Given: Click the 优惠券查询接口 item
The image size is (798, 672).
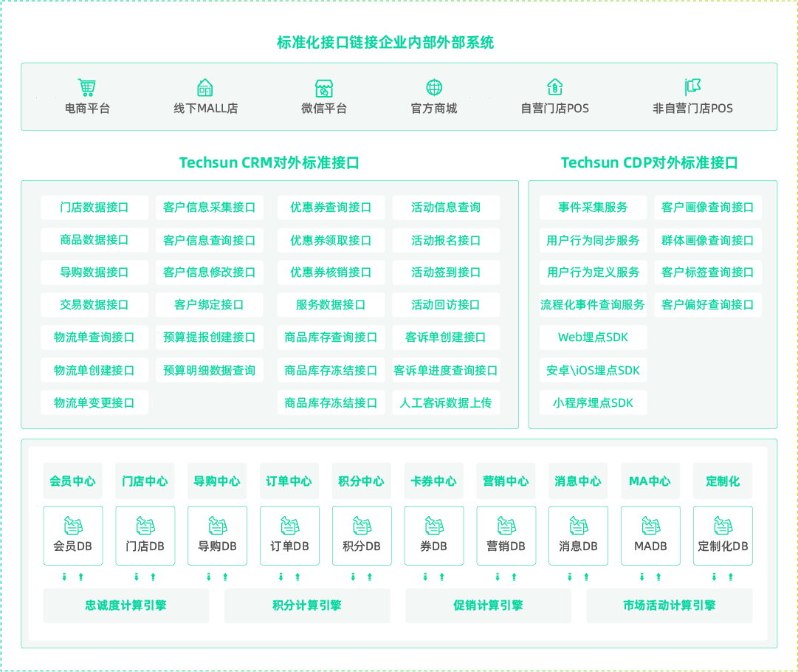Looking at the screenshot, I should coord(331,208).
